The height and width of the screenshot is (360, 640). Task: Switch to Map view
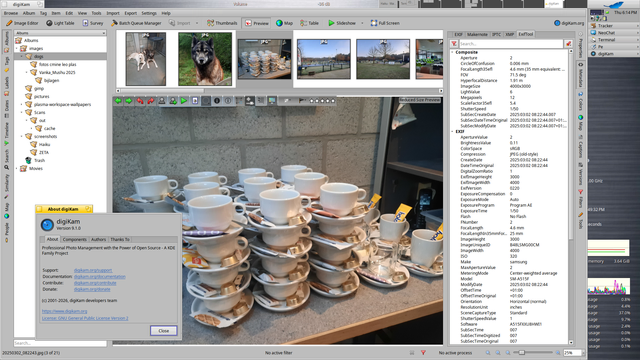(284, 23)
